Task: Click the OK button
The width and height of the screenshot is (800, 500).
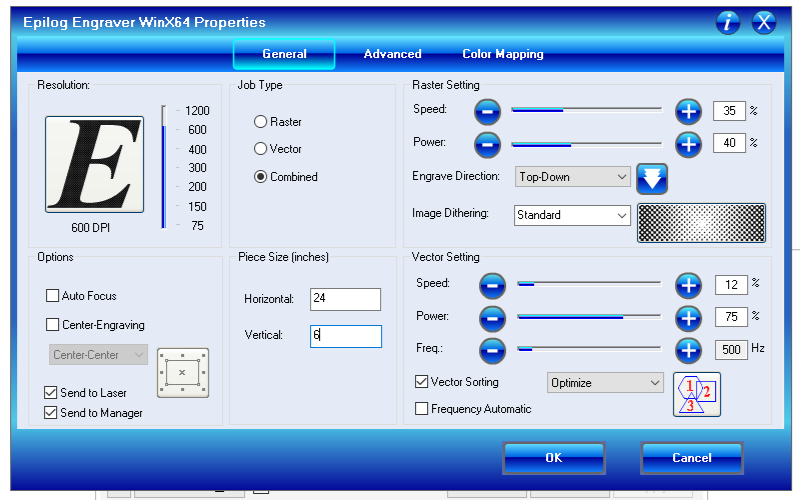Action: point(554,458)
